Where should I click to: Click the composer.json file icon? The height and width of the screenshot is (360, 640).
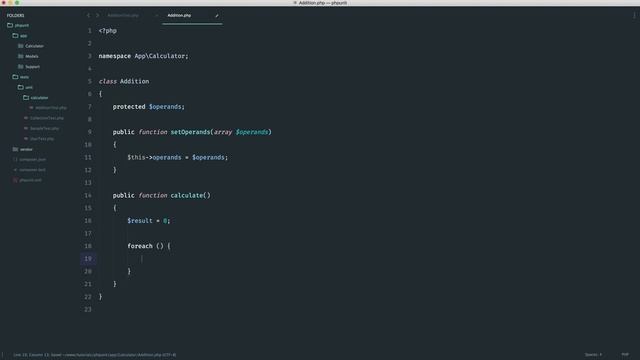point(15,160)
